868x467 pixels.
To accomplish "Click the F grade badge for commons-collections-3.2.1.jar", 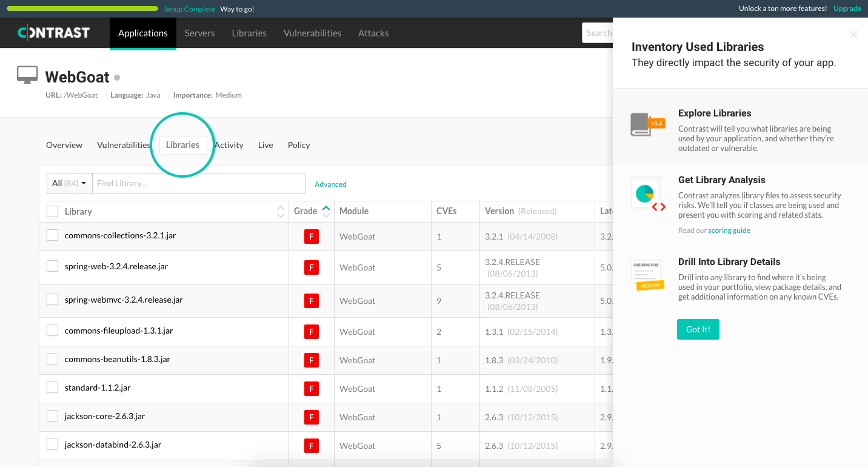I will (311, 237).
